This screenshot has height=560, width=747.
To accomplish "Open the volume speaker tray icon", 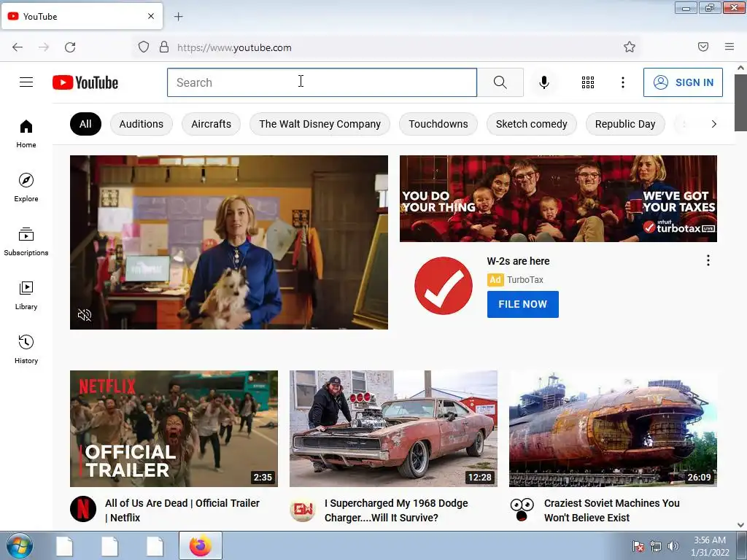I will (x=673, y=546).
